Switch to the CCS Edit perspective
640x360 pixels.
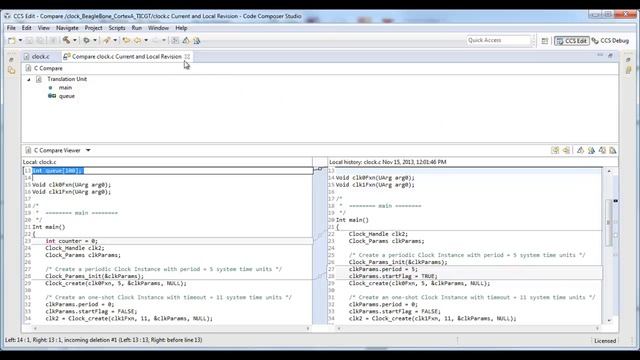571,41
